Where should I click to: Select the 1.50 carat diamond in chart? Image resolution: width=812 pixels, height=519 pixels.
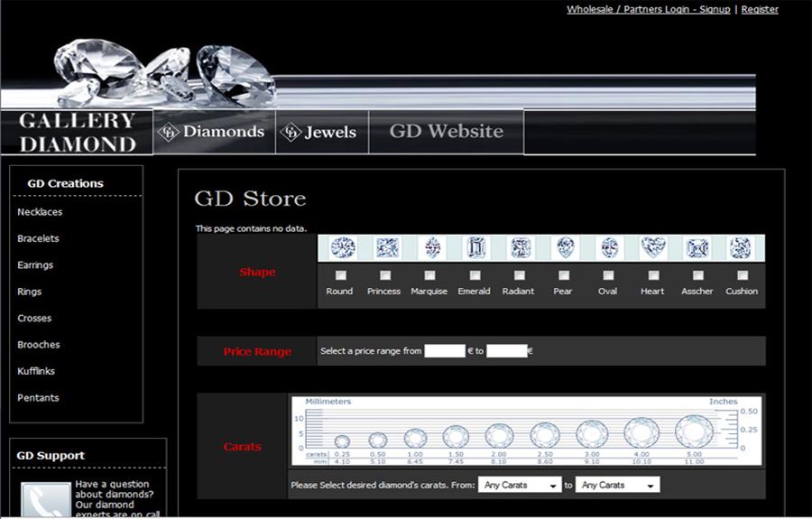(x=456, y=437)
